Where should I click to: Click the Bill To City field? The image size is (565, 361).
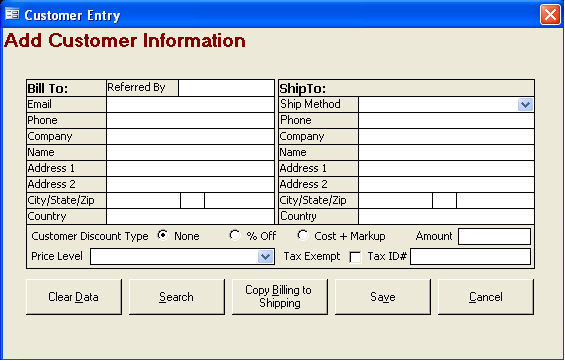143,200
